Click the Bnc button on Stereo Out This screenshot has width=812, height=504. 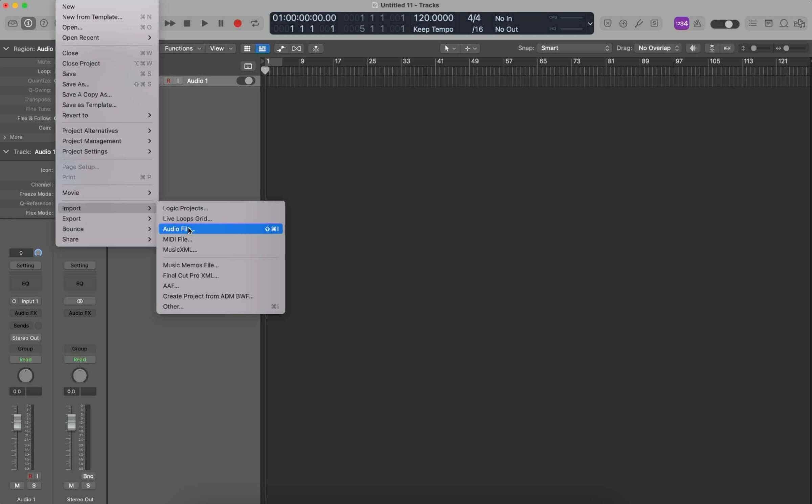click(x=88, y=476)
